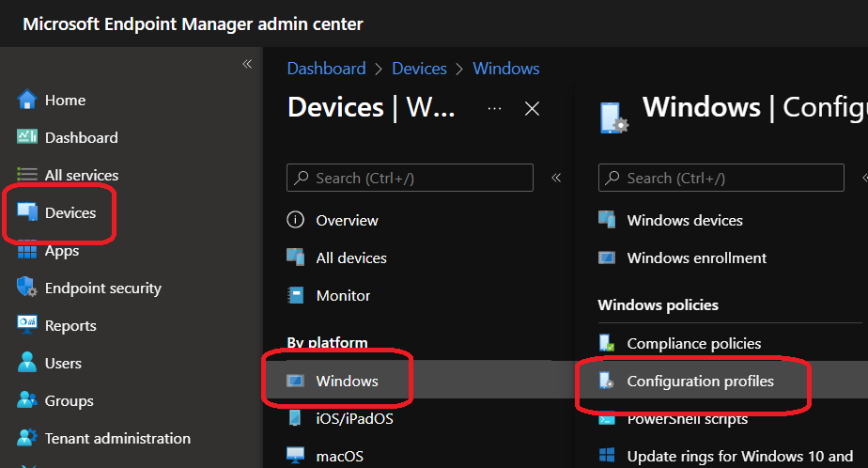The width and height of the screenshot is (868, 468).
Task: Collapse the Devices blade menu
Action: 556,178
